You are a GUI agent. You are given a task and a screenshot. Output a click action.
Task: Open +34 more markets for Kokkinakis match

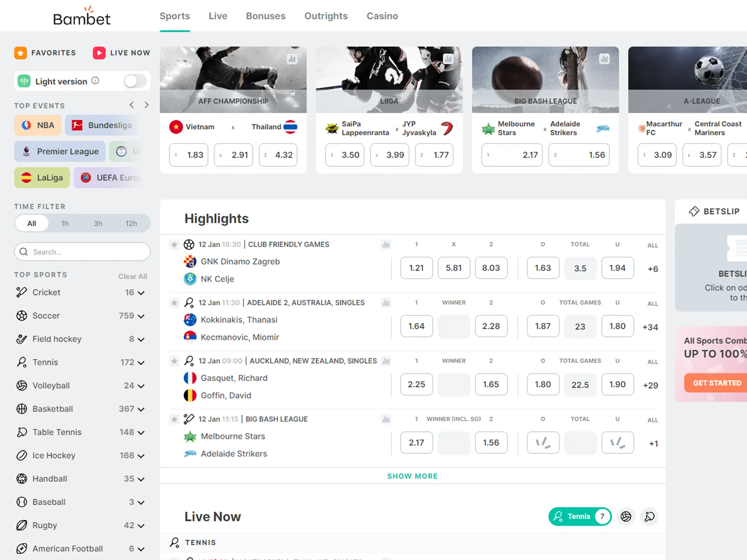(x=650, y=327)
